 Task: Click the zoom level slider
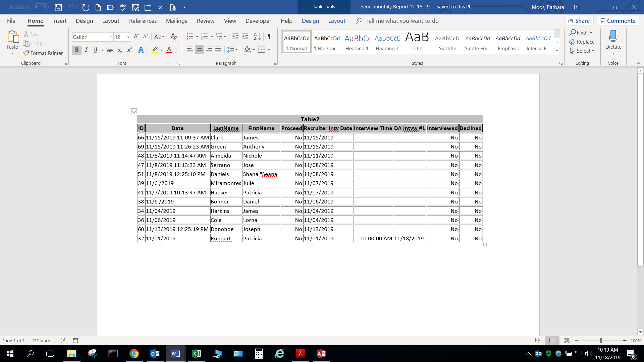(601, 341)
